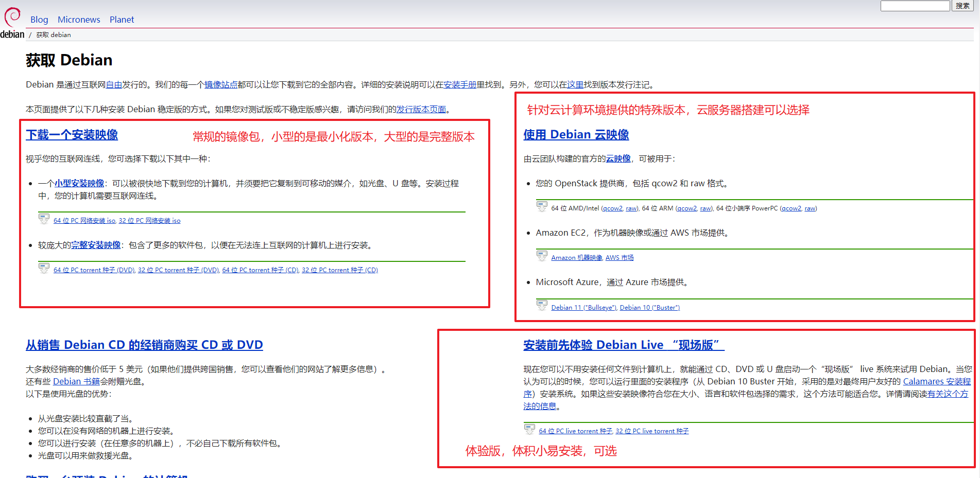Open Debian 11 ("Bullseye") Azure link
The height and width of the screenshot is (478, 980).
[x=583, y=308]
